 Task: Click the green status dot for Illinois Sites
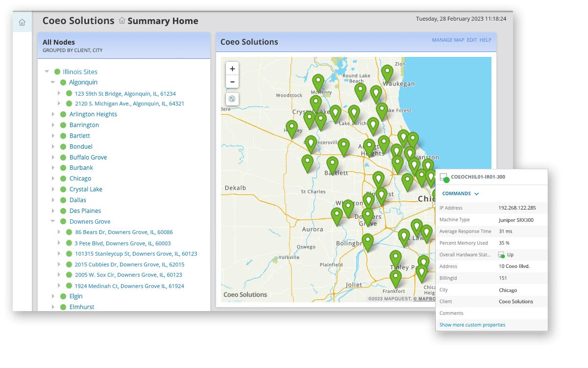coord(57,72)
